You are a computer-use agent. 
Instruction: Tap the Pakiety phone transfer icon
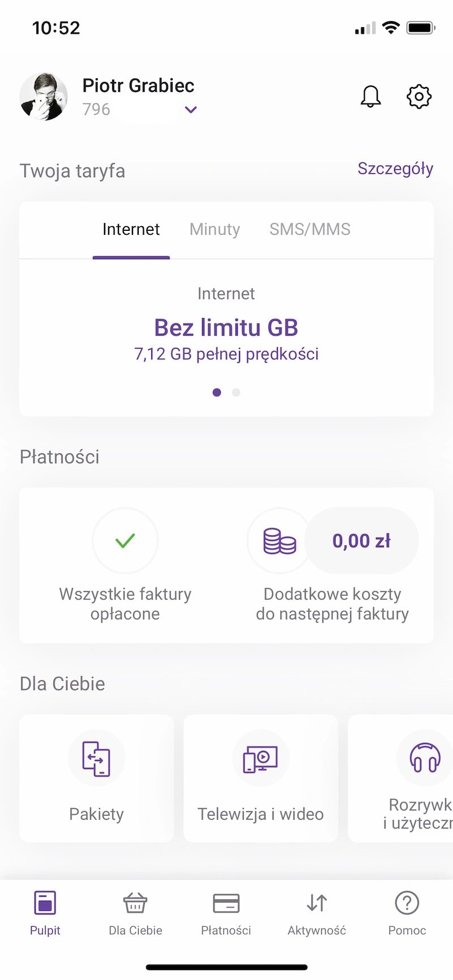(x=96, y=758)
